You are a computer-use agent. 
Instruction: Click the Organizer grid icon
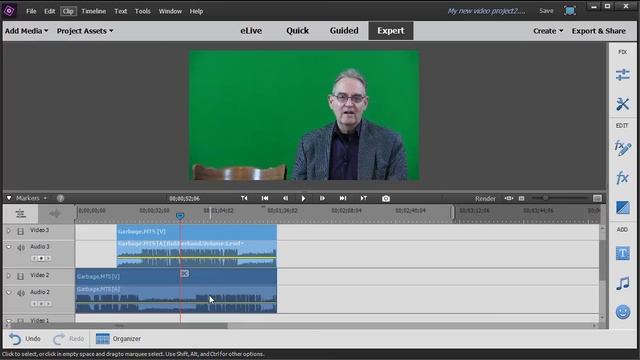102,339
